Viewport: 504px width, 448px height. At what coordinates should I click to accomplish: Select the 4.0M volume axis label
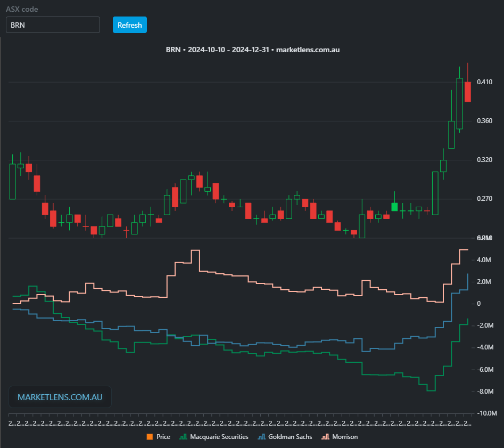(x=483, y=260)
